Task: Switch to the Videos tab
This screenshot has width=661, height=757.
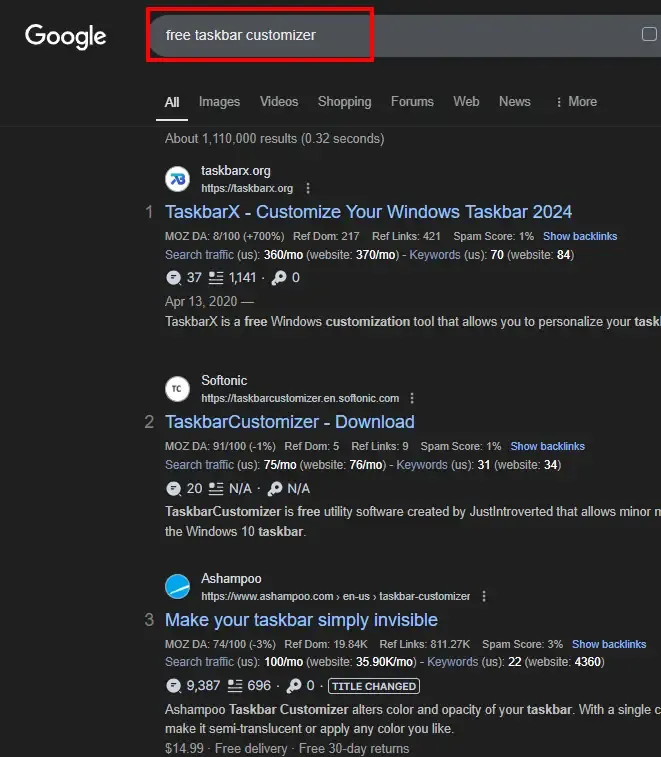Action: pos(279,101)
